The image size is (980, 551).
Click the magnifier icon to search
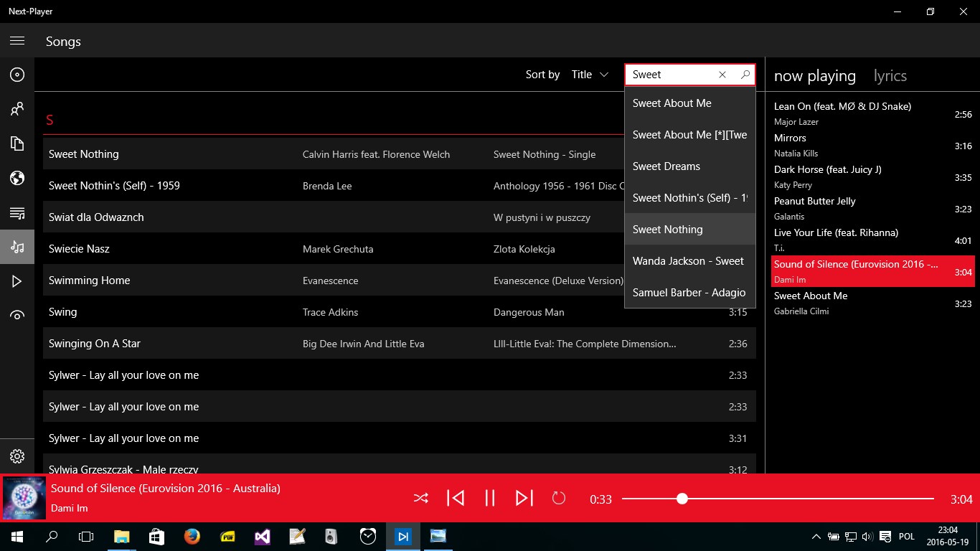[745, 75]
